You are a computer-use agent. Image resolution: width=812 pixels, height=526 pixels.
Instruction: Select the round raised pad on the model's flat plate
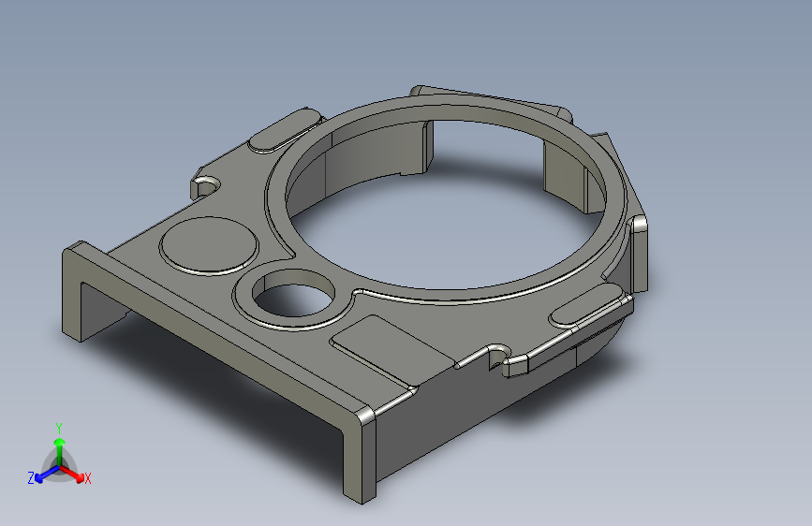(x=209, y=245)
